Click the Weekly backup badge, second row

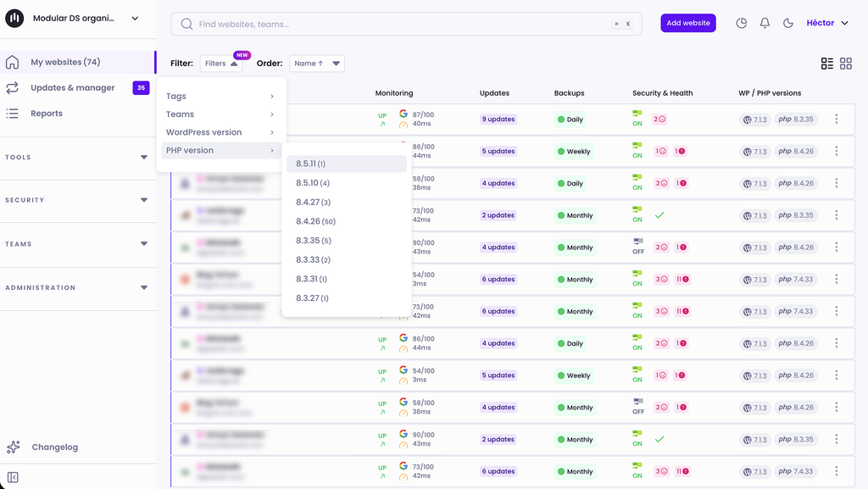point(574,152)
